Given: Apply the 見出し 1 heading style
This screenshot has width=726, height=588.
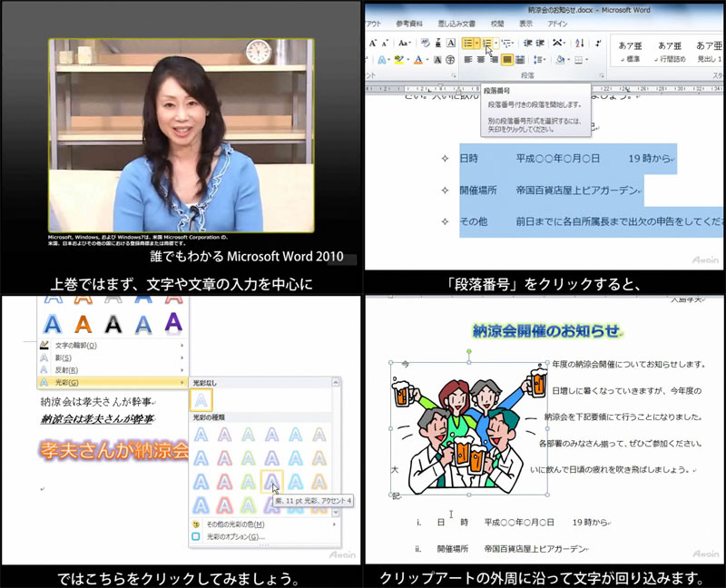Looking at the screenshot, I should (709, 51).
